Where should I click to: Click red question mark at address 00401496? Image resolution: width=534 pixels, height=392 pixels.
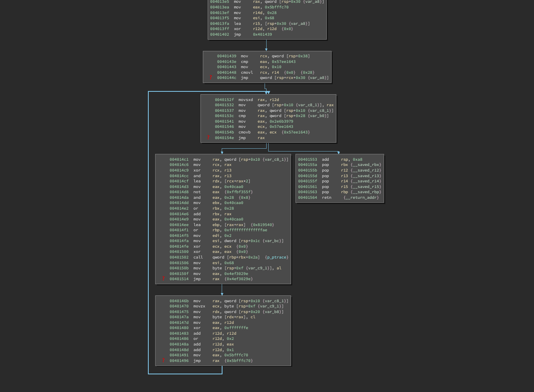tap(163, 361)
